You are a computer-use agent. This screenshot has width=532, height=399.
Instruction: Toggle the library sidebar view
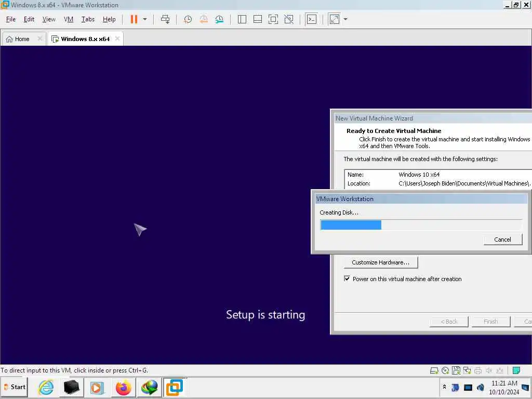tap(242, 19)
